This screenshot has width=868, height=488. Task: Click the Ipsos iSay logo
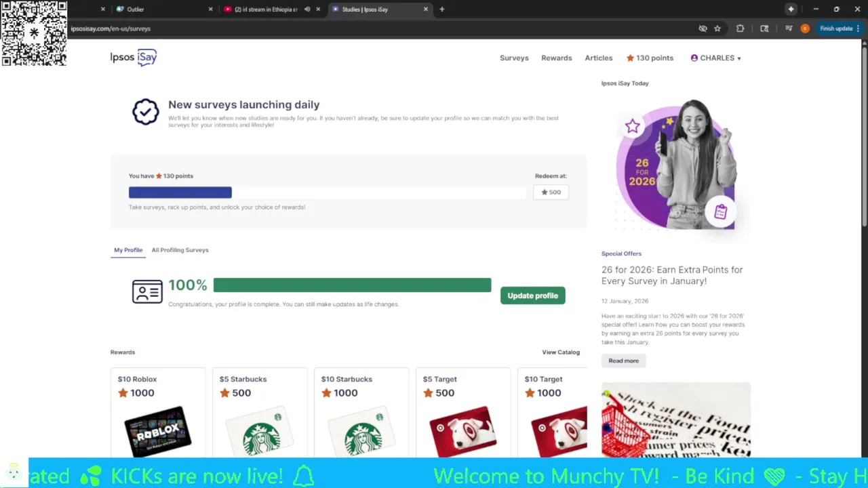coord(134,58)
